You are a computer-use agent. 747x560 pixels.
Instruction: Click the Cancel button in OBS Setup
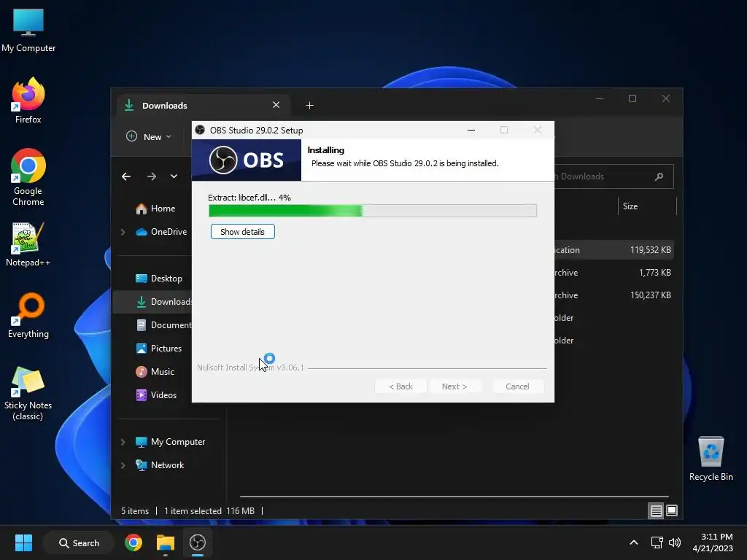[517, 386]
